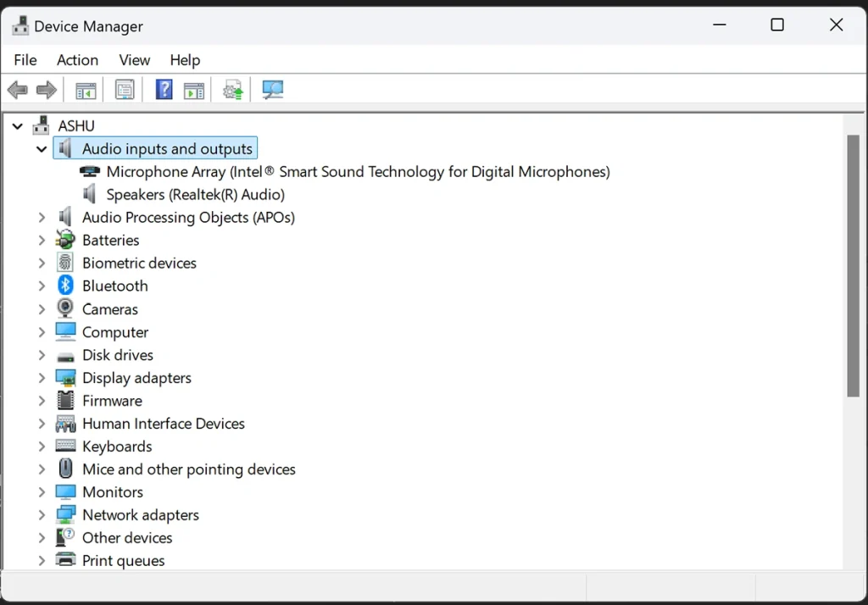This screenshot has width=868, height=605.
Task: Click the Device Manager title bar icon
Action: [20, 25]
